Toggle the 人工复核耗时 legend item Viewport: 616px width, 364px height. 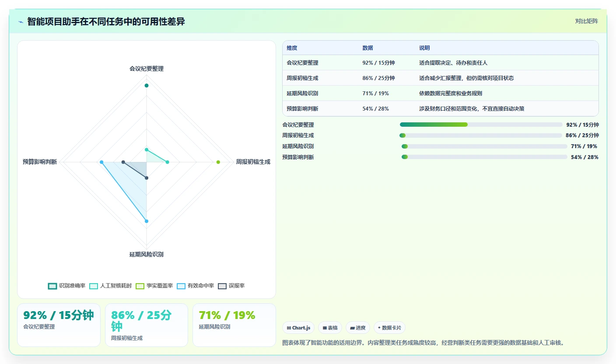[111, 286]
